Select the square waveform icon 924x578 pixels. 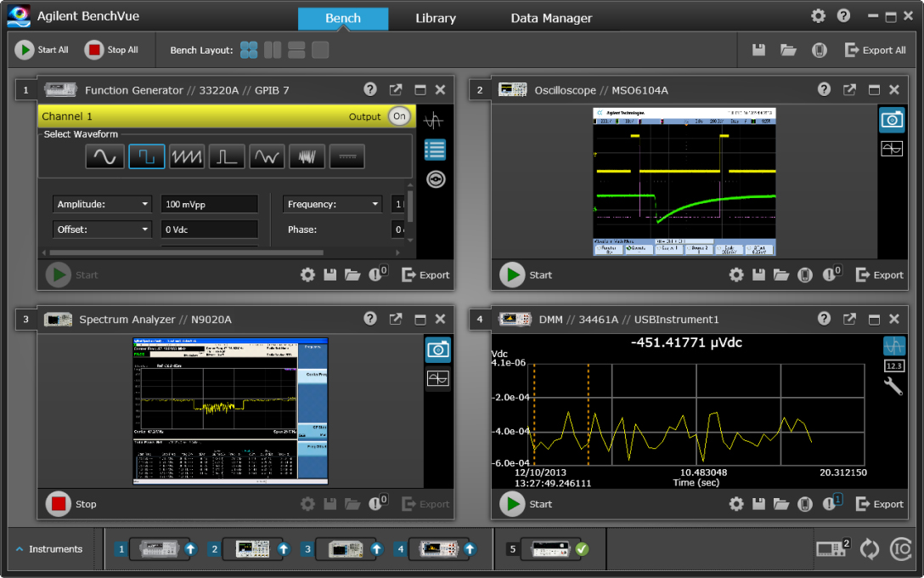click(x=147, y=157)
